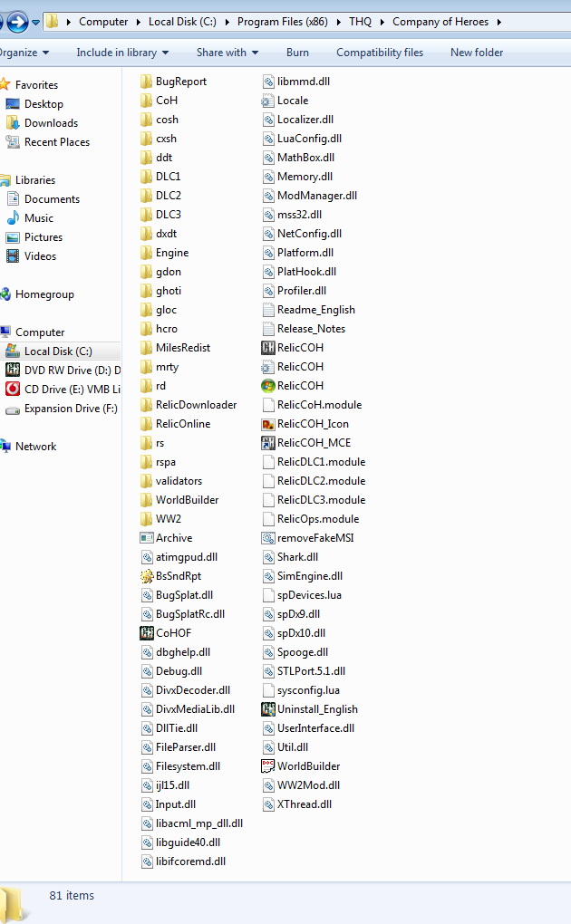
Task: Expand the Program Files (x86) breadcrumb arrow
Action: [x=339, y=22]
